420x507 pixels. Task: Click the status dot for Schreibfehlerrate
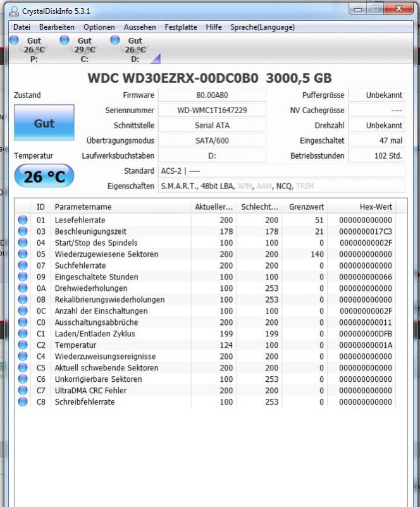point(23,401)
